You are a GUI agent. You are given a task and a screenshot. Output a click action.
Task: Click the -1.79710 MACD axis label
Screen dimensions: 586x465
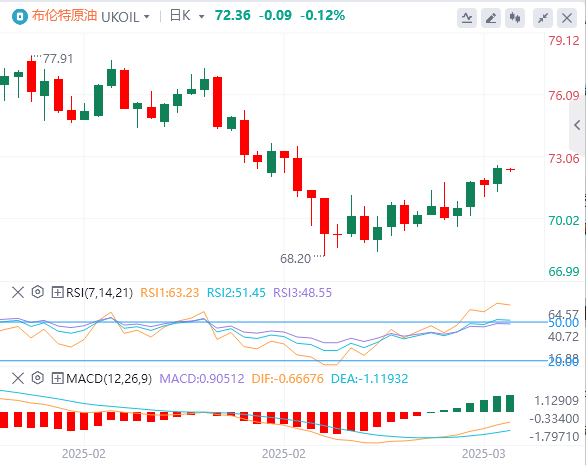554,436
